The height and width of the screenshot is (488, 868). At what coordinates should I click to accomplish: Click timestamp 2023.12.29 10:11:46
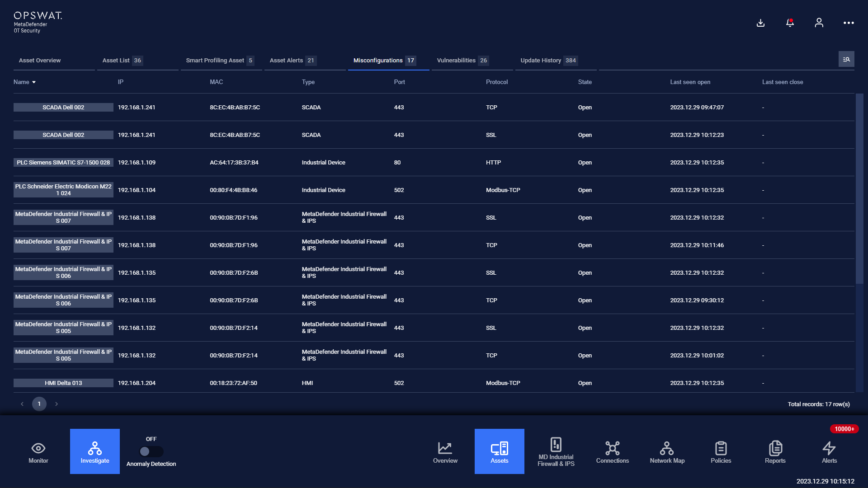tap(697, 245)
